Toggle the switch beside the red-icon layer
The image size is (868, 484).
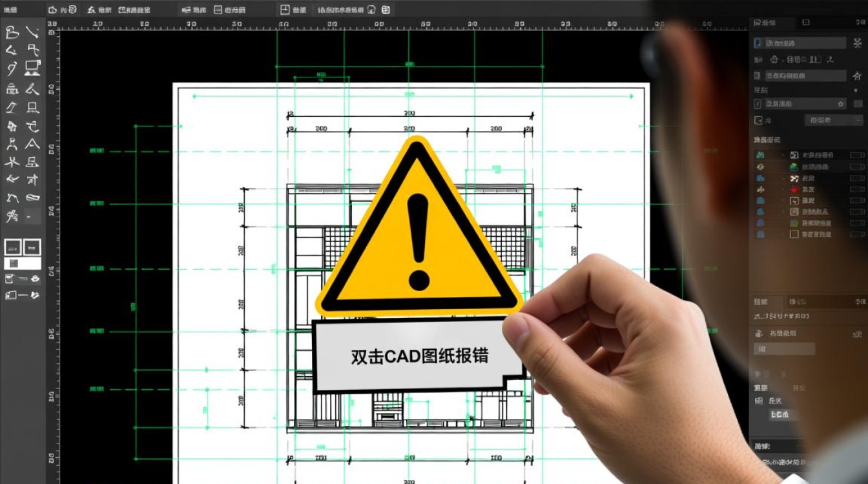click(857, 190)
